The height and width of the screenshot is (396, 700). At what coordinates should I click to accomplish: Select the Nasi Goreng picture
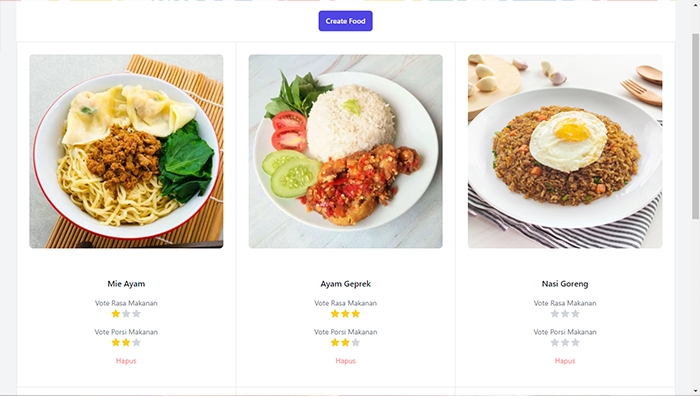coord(565,151)
